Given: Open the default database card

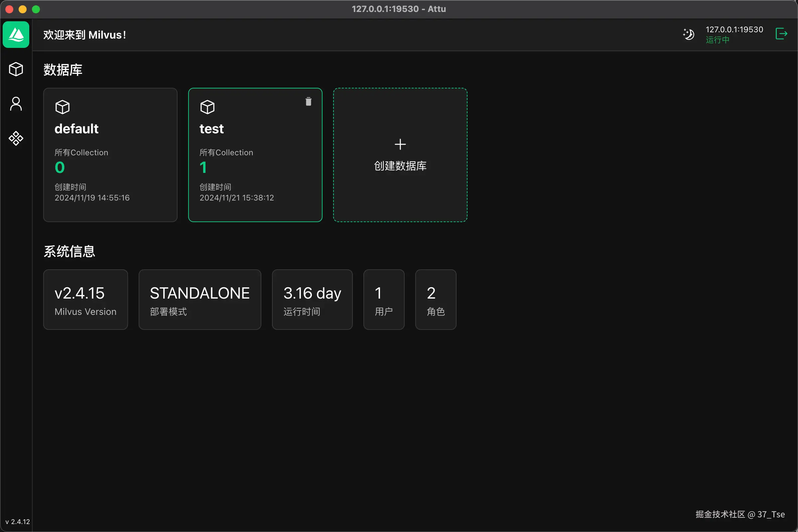Looking at the screenshot, I should click(x=110, y=155).
